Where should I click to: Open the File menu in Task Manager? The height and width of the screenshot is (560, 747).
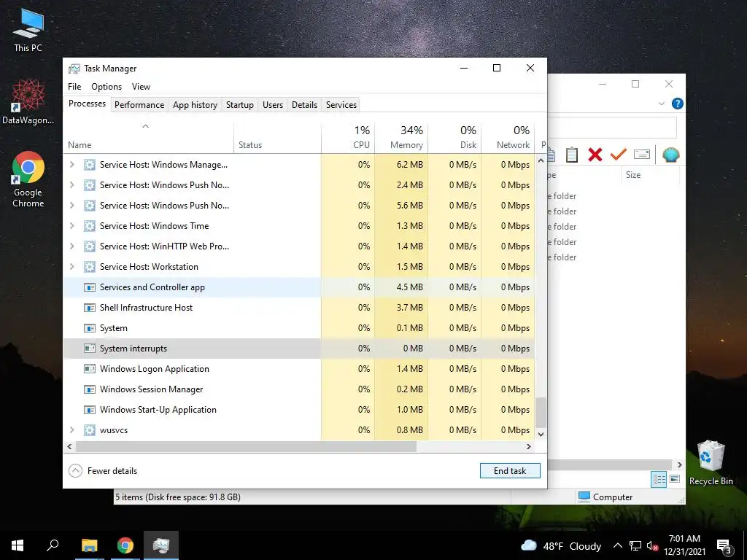[x=74, y=87]
